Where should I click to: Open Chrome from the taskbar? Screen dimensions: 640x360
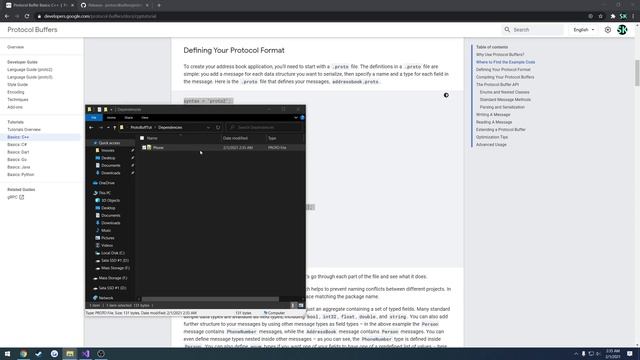click(x=23, y=354)
